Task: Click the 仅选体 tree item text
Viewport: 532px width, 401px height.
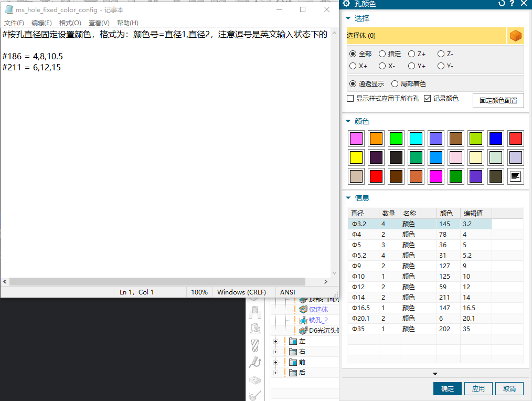Action: 318,309
